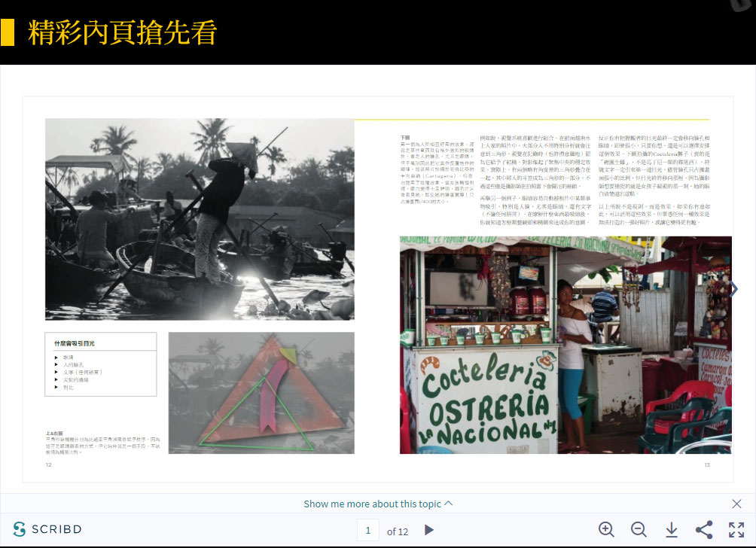
Task: Click the '什麼會吸引目光' box title
Action: pyautogui.click(x=75, y=343)
